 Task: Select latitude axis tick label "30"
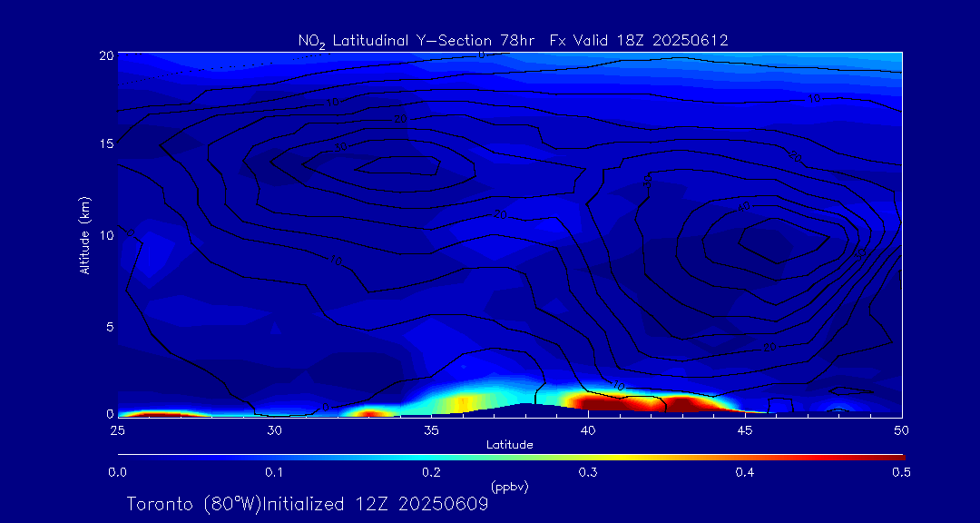pos(274,429)
